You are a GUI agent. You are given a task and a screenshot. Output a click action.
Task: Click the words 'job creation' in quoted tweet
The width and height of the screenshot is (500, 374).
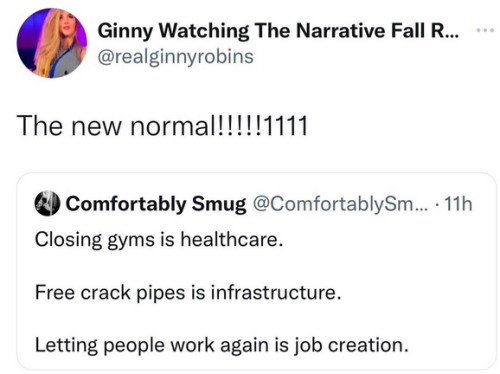click(x=349, y=345)
